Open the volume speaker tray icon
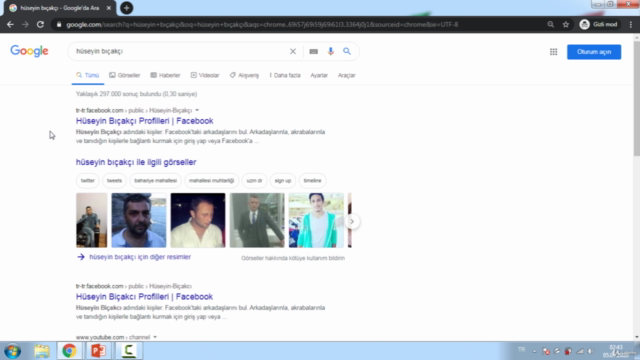Viewport: 640px width, 360px height. pyautogui.click(x=591, y=351)
